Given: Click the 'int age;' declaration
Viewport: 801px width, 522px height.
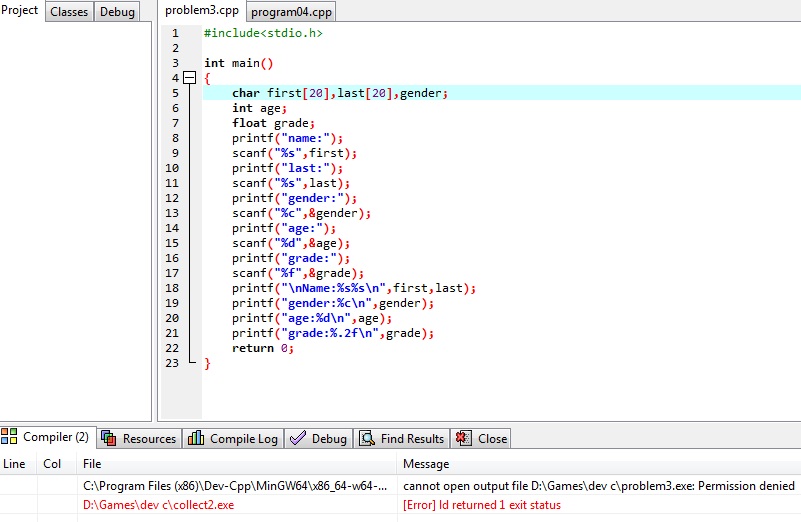Looking at the screenshot, I should coord(259,108).
